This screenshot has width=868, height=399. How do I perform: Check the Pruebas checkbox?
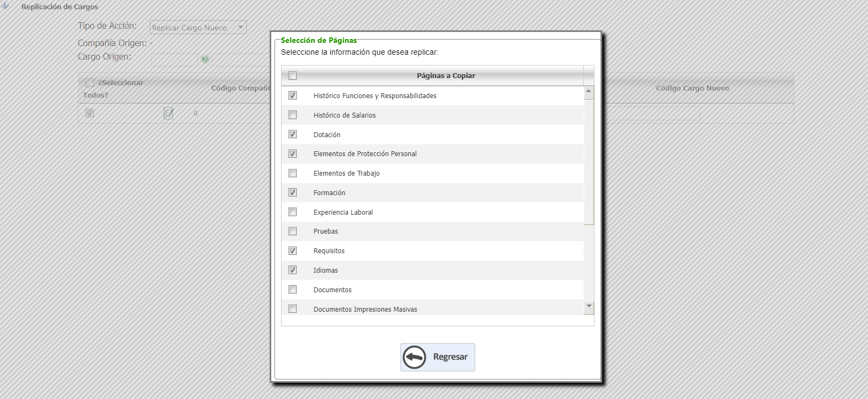pos(293,231)
